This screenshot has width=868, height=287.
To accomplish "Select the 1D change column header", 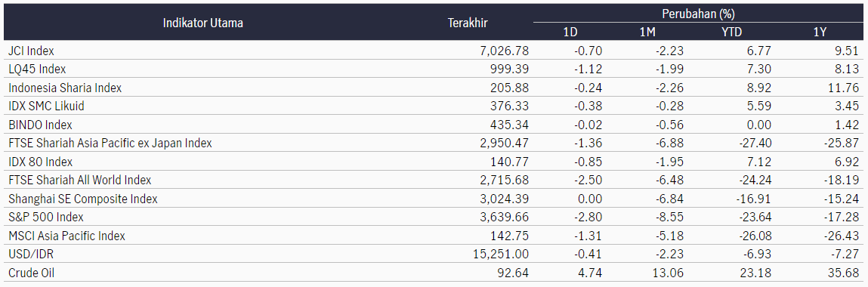I will 570,32.
